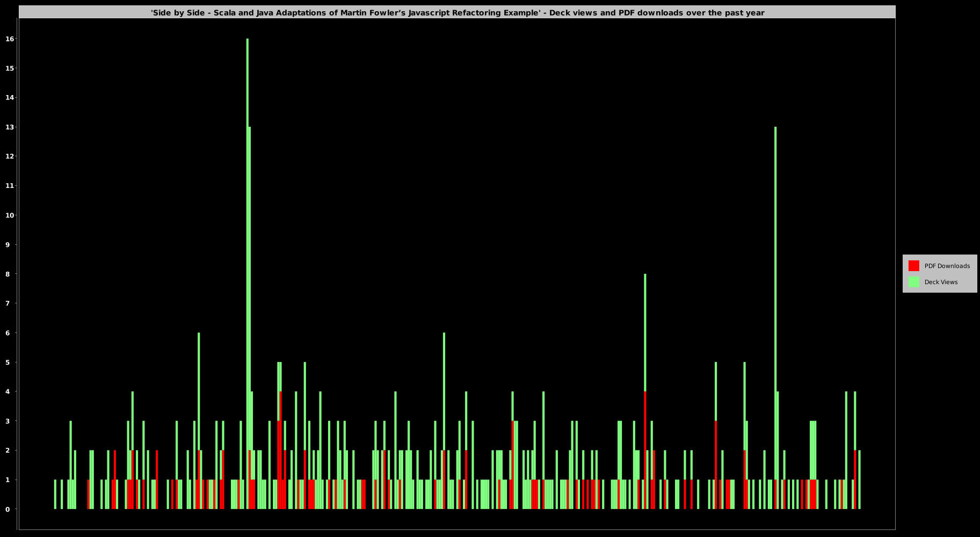The height and width of the screenshot is (537, 980).
Task: Click y-axis label 0
Action: coord(8,509)
